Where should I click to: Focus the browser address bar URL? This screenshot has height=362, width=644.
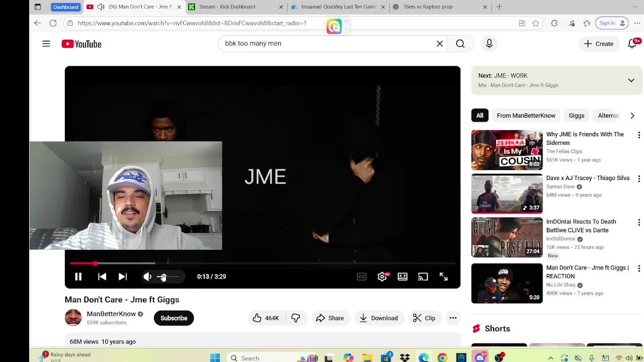pos(192,23)
